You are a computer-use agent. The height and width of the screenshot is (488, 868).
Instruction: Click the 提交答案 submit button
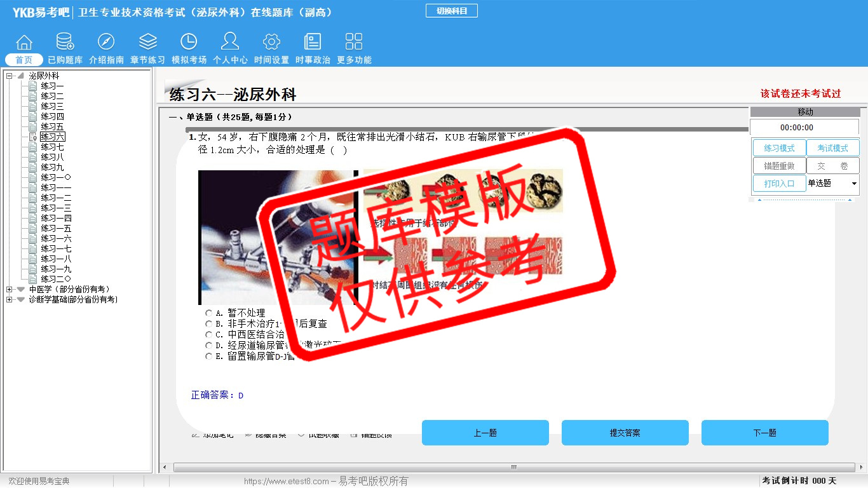click(x=625, y=433)
